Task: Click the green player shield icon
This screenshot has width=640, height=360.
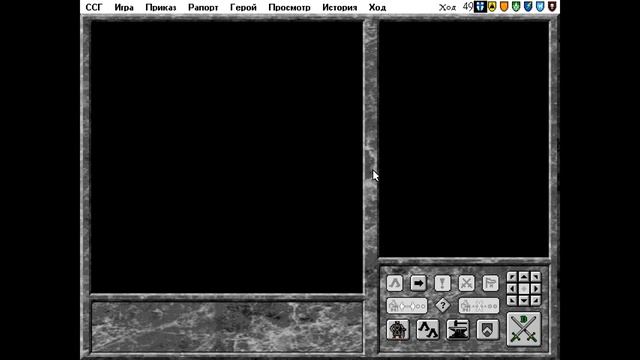Action: pos(516,7)
